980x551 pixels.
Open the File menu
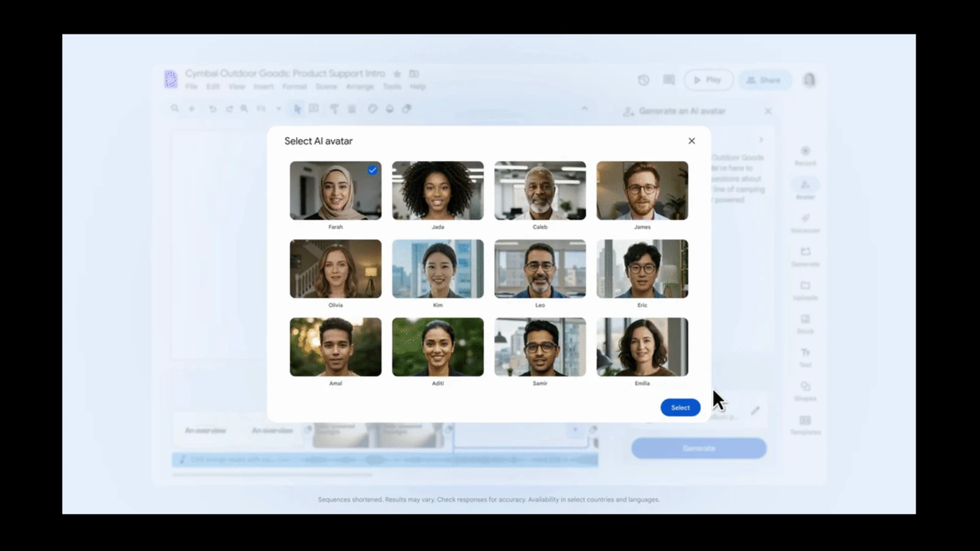[x=192, y=87]
